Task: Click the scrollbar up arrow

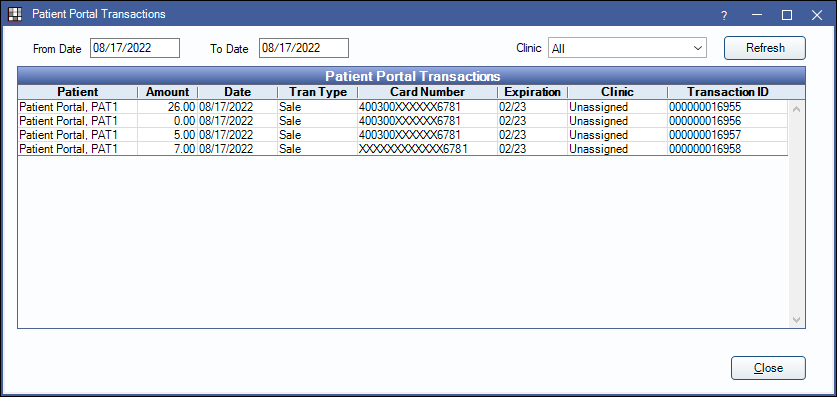Action: [796, 109]
